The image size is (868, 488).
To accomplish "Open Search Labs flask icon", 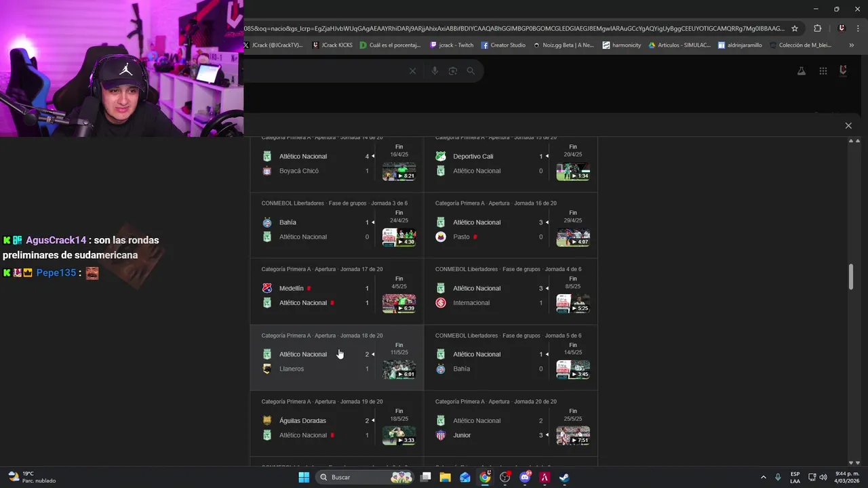I will point(802,70).
